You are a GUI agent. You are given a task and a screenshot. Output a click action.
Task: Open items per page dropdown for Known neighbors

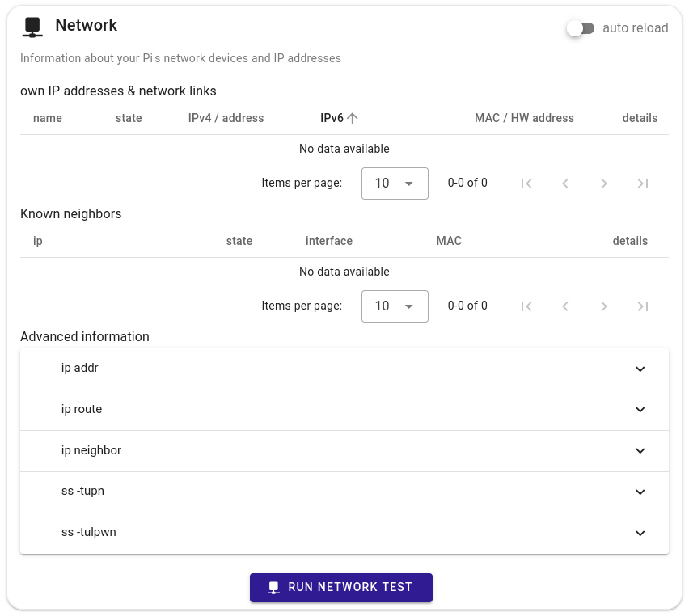click(395, 306)
